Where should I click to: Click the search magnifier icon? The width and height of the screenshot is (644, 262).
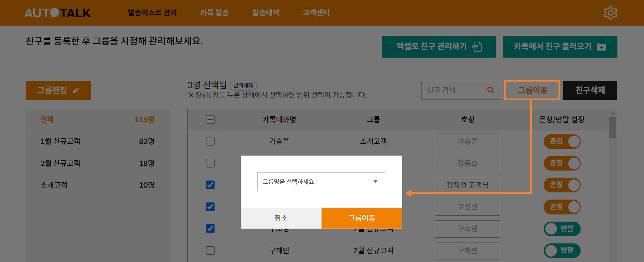(491, 90)
